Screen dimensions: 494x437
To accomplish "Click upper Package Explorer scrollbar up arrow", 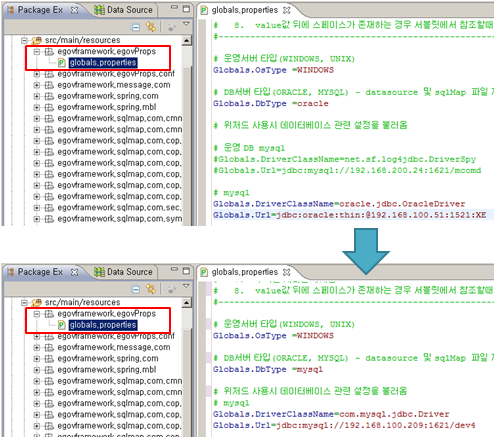I will 186,41.
